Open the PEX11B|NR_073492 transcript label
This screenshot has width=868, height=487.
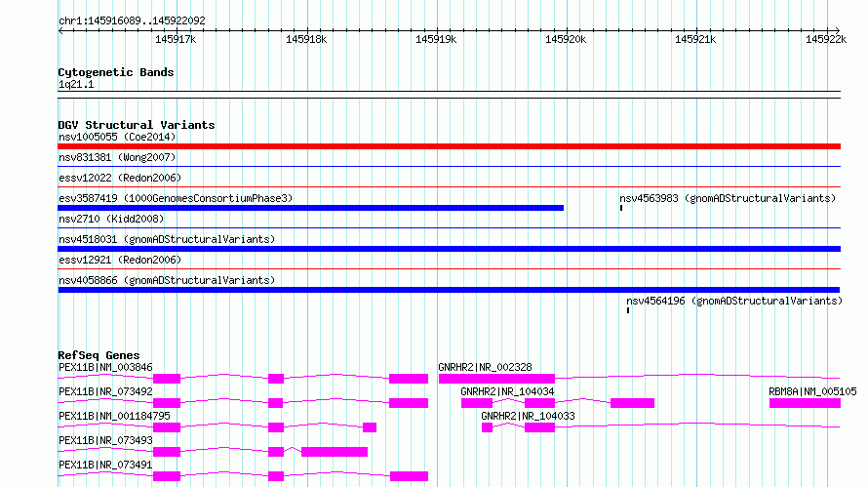tap(105, 391)
